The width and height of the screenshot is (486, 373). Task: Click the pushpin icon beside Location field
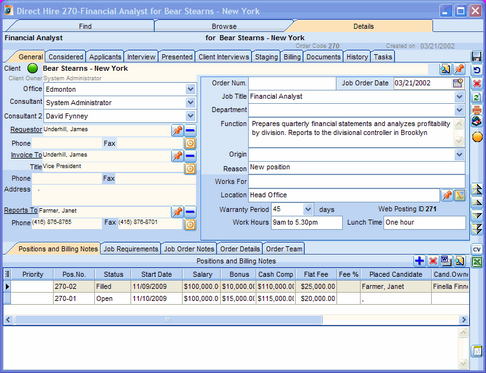[x=447, y=195]
